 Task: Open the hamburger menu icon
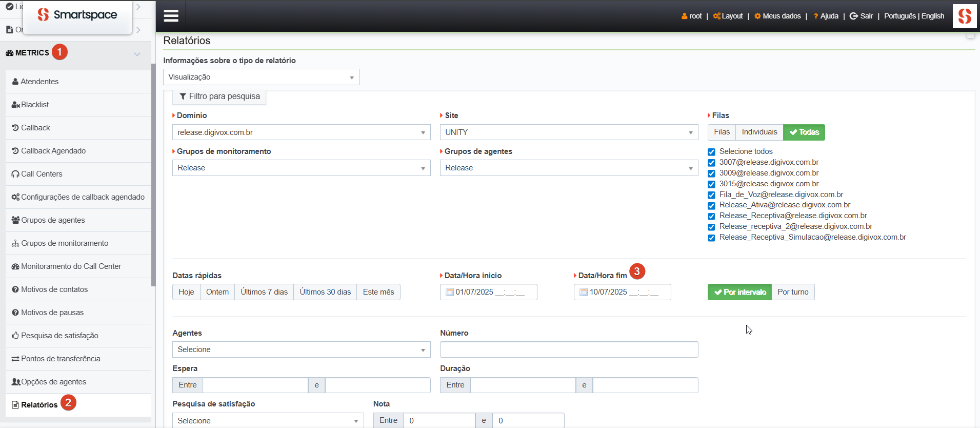tap(171, 16)
